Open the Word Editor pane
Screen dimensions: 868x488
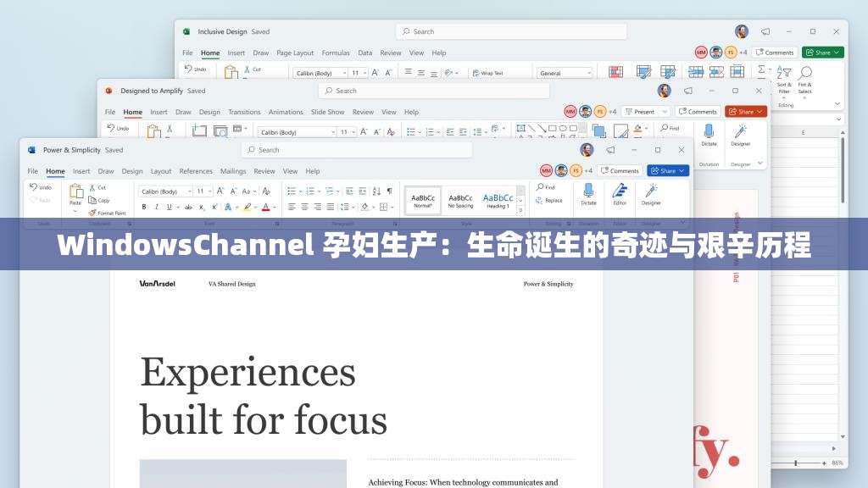pos(620,197)
